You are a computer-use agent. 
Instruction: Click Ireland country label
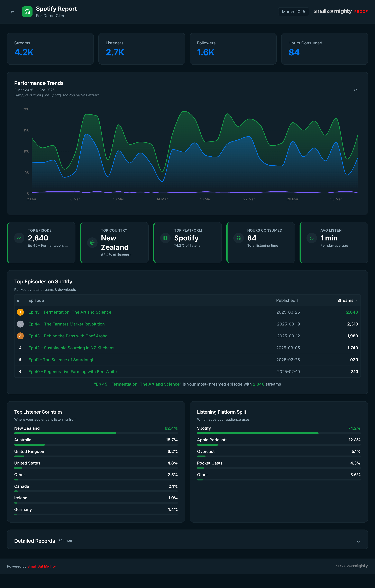coord(21,498)
